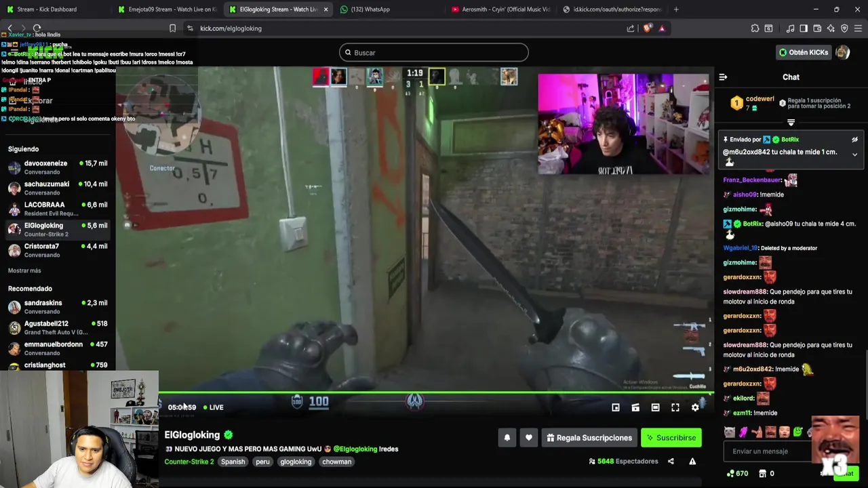Click the Suscribirse button
The width and height of the screenshot is (868, 488).
coord(671,438)
